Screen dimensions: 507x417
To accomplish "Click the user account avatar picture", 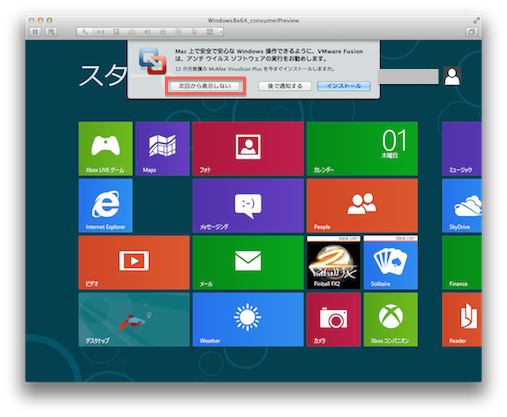I will click(452, 76).
